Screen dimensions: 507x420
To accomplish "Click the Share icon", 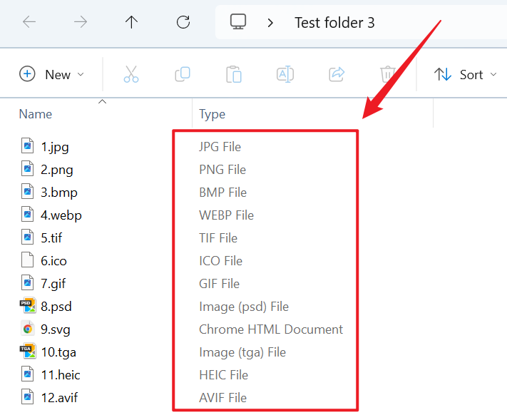I will (337, 74).
